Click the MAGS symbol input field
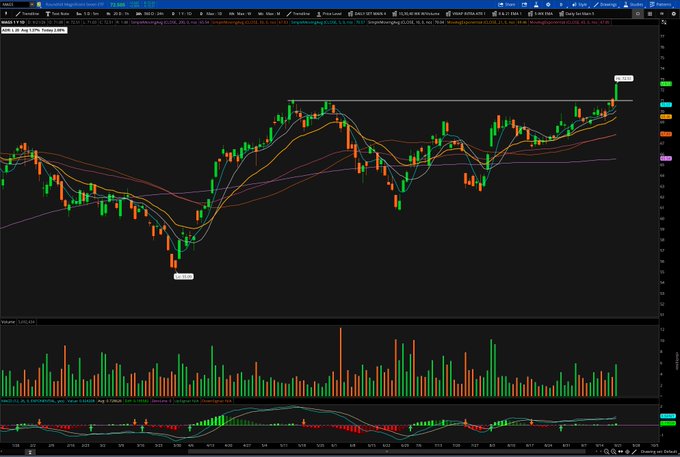Screen dimensions: 680x457 (x=15, y=4)
